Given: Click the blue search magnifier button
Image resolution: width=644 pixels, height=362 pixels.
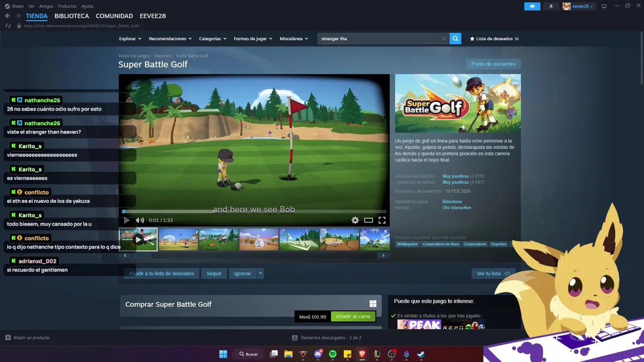Looking at the screenshot, I should pyautogui.click(x=455, y=38).
